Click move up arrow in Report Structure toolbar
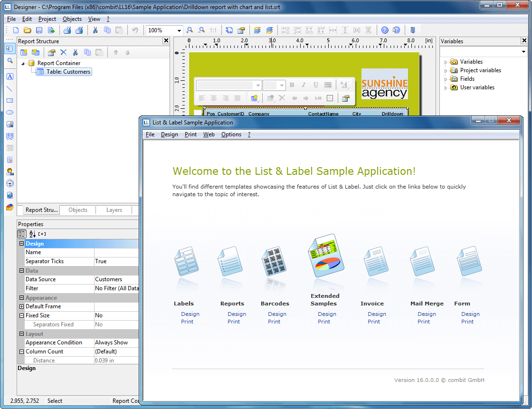The width and height of the screenshot is (532, 409). pos(116,52)
